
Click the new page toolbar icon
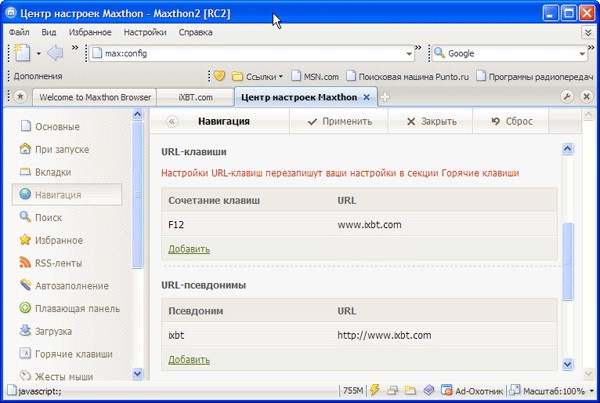point(20,53)
